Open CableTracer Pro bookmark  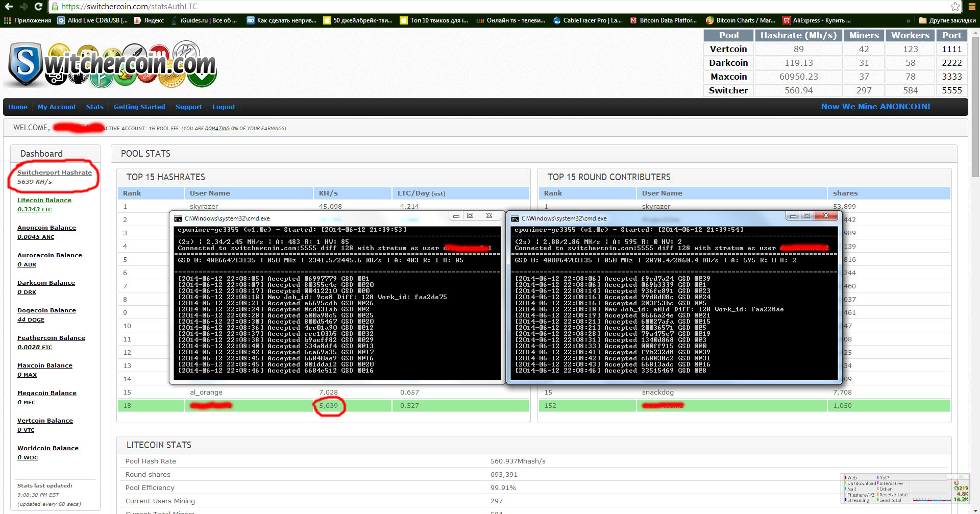pyautogui.click(x=587, y=20)
